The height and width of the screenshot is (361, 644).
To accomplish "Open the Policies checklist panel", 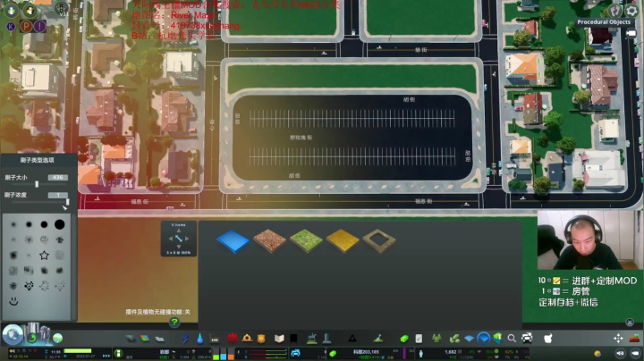I will pyautogui.click(x=419, y=339).
